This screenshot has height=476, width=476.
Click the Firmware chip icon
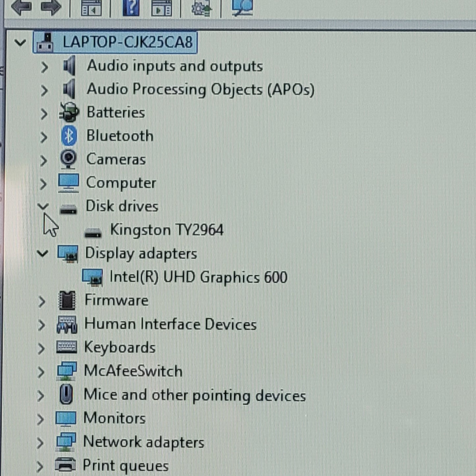[67, 300]
